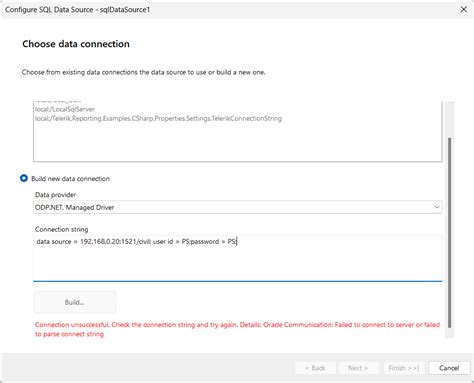
Task: Click the Data provider label
Action: click(x=55, y=195)
